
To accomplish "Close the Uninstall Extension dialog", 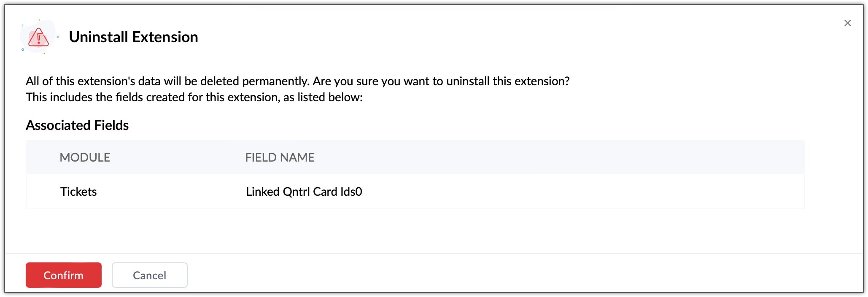I will [847, 23].
